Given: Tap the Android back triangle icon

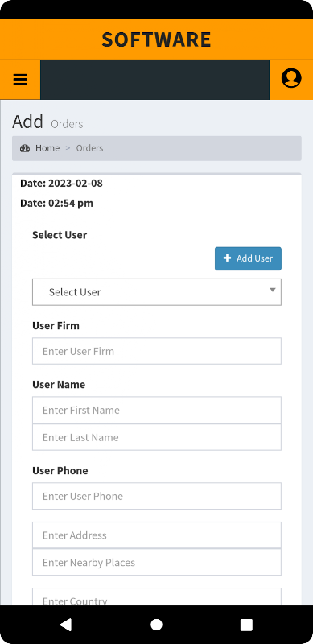Looking at the screenshot, I should [x=66, y=625].
